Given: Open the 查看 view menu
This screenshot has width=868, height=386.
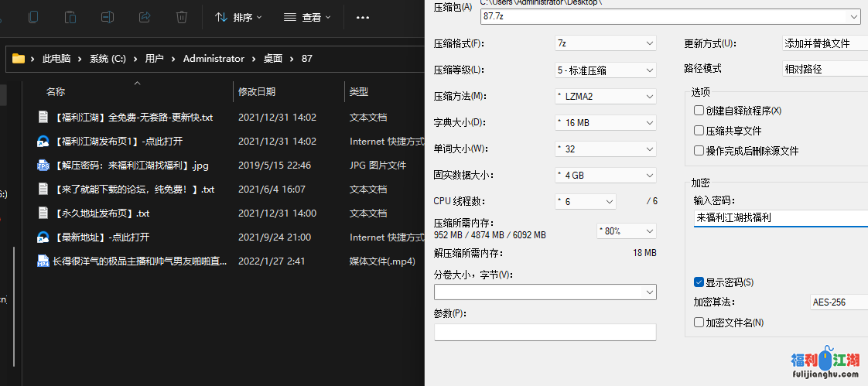Looking at the screenshot, I should (x=307, y=17).
